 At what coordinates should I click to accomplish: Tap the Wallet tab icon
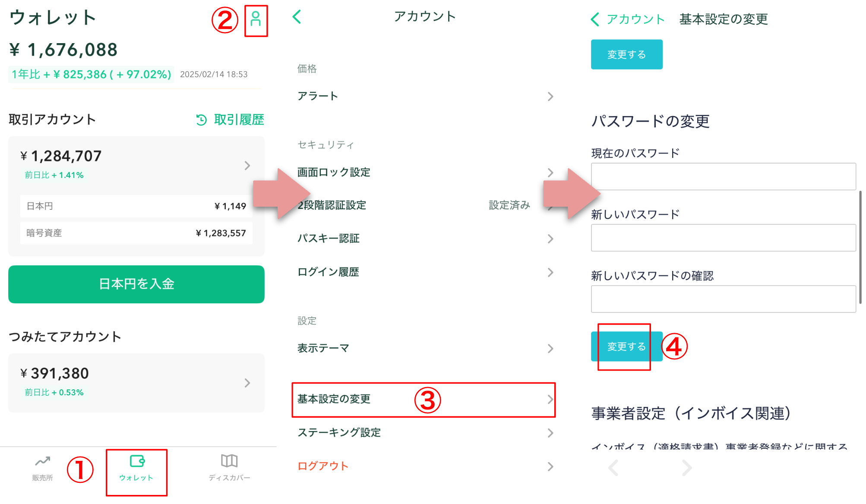coord(137,462)
